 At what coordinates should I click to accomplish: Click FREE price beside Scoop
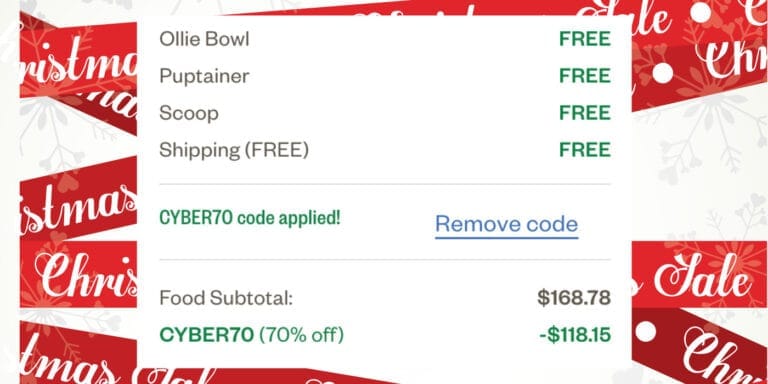click(585, 113)
